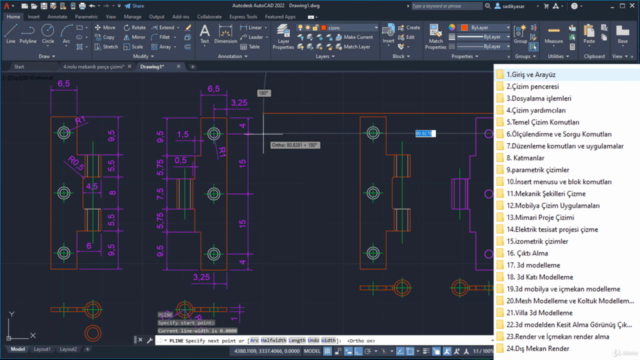Choose Arc option in command line
This screenshot has height=360, width=640.
tap(254, 340)
